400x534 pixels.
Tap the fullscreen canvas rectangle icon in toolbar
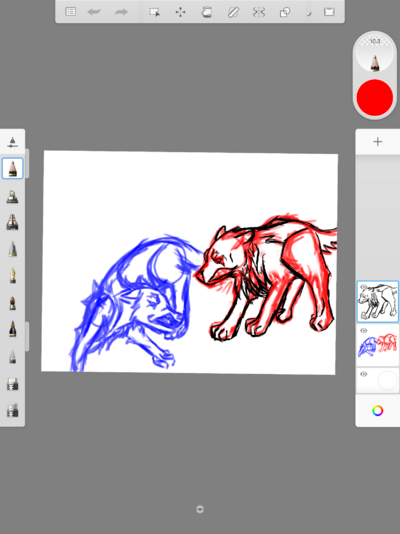329,12
